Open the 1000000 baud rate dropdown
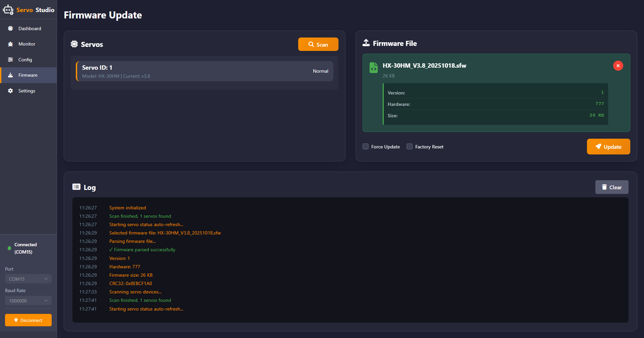Image resolution: width=644 pixels, height=338 pixels. pos(28,300)
